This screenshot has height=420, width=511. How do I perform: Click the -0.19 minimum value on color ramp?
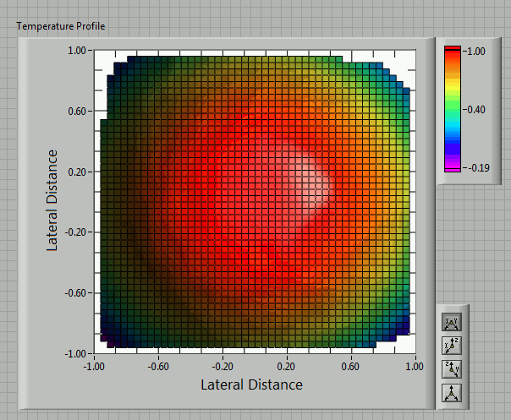(x=475, y=169)
